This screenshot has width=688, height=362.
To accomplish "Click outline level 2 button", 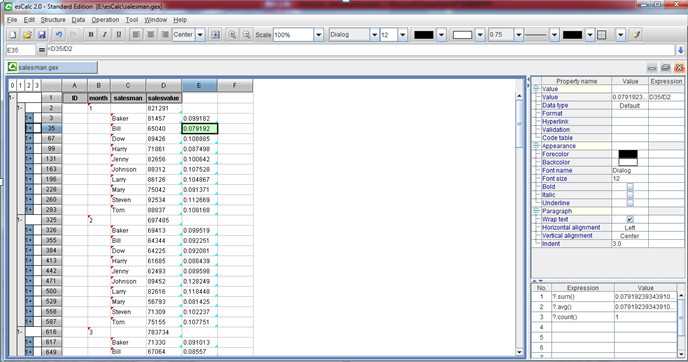I will tap(29, 85).
